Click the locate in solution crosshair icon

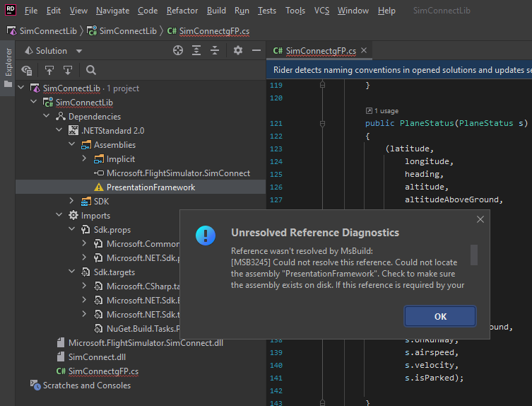pyautogui.click(x=178, y=51)
